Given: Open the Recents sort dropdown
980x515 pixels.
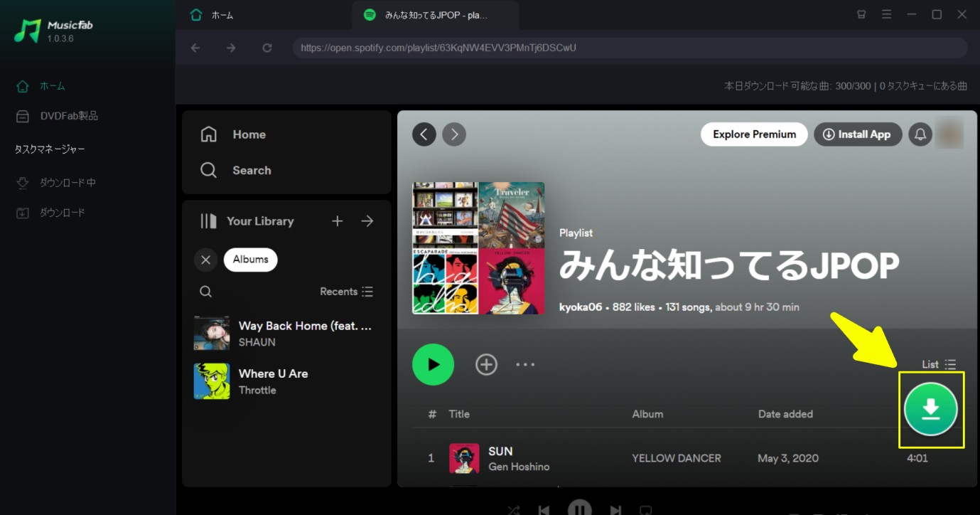Looking at the screenshot, I should pyautogui.click(x=346, y=292).
